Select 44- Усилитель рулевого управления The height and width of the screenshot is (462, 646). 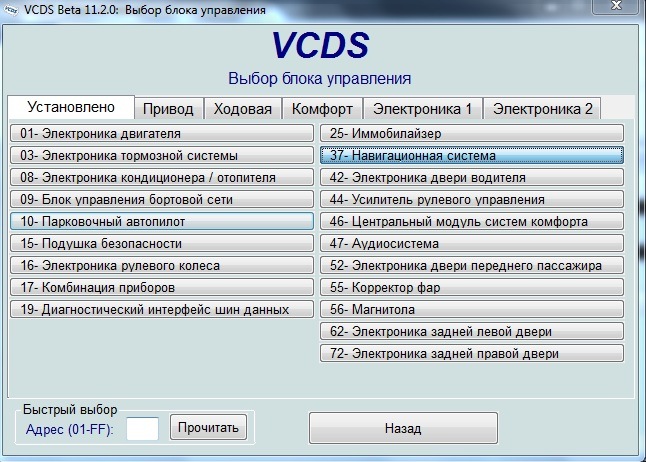pos(472,199)
